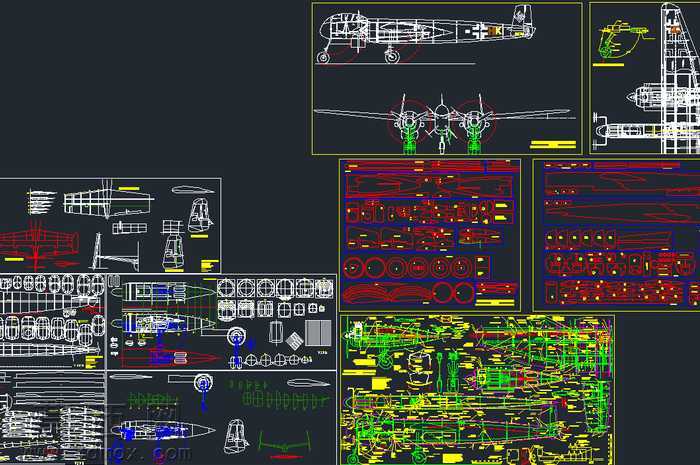Select airfoil profile atop the wing sheet
This screenshot has width=700, height=465.
(x=193, y=190)
